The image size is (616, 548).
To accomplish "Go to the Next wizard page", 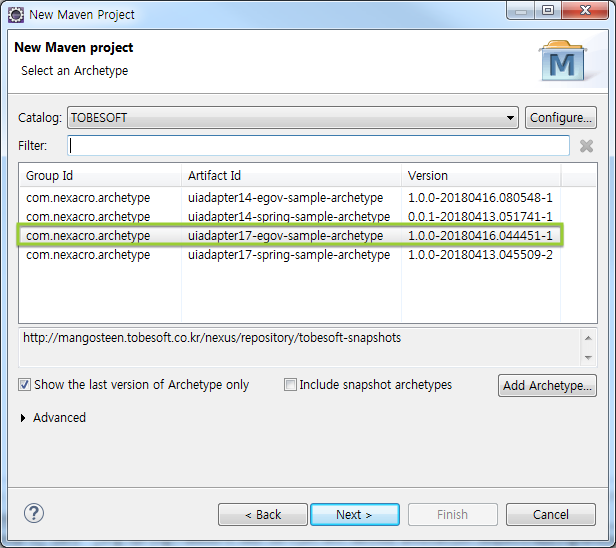I will click(354, 514).
